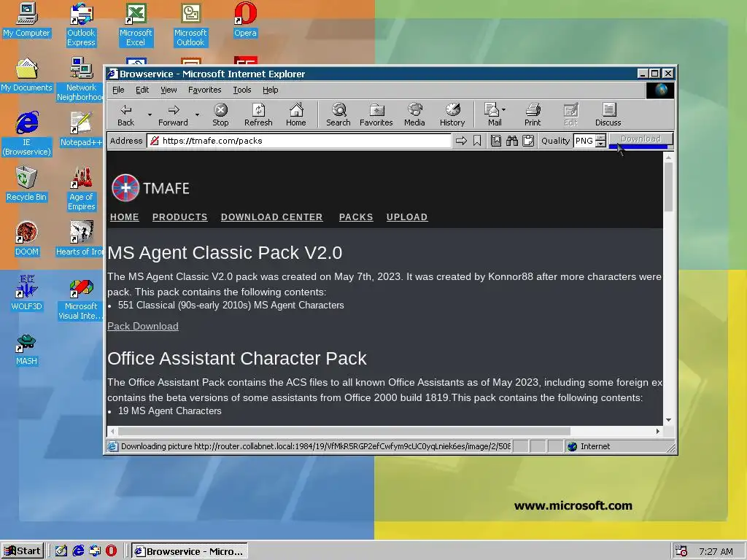Select the Notepad++ desktop icon
Viewport: 747px width, 560px height.
click(x=81, y=129)
